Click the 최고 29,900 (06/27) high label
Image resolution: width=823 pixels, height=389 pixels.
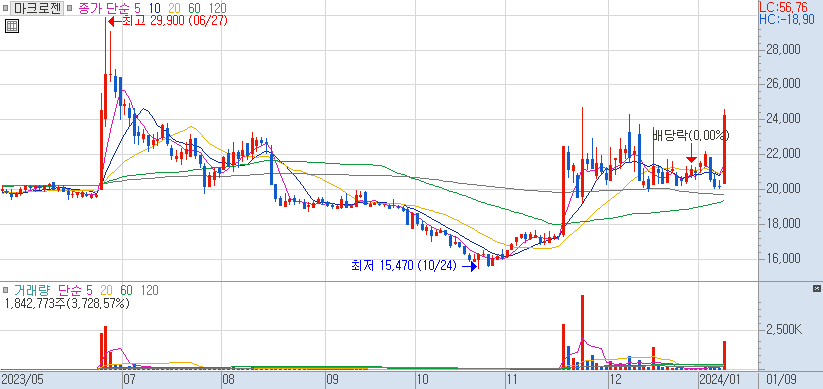pyautogui.click(x=175, y=21)
